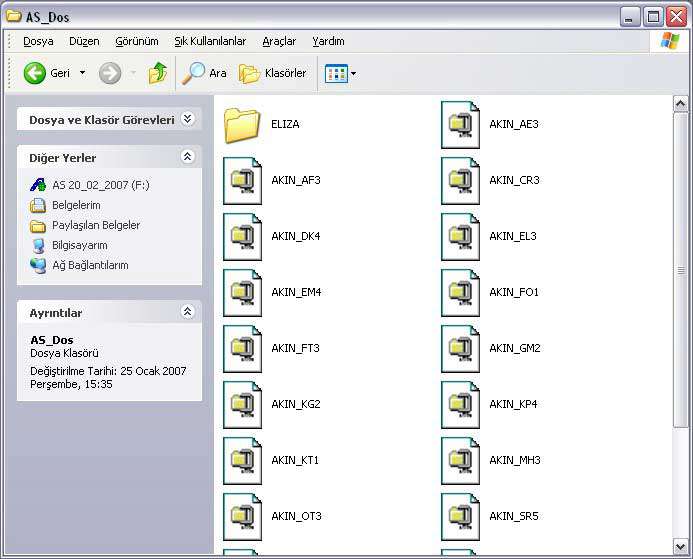Go up one folder level

[158, 73]
